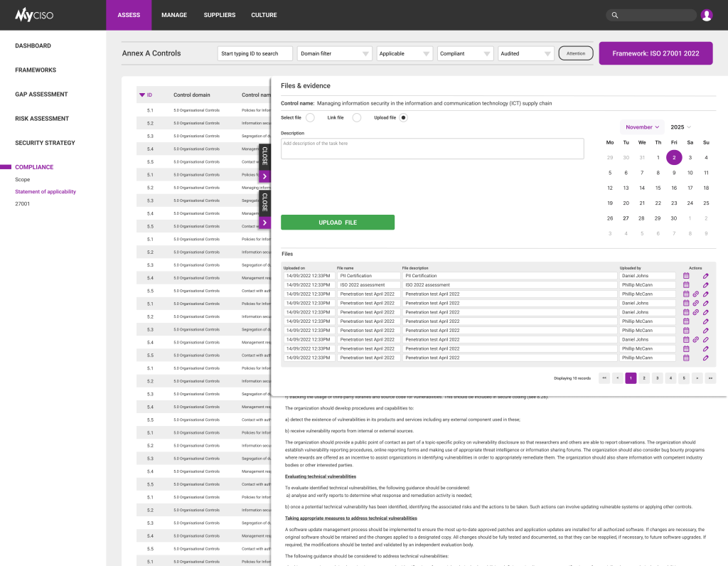
Task: Click the user profile avatar icon
Action: tap(706, 14)
